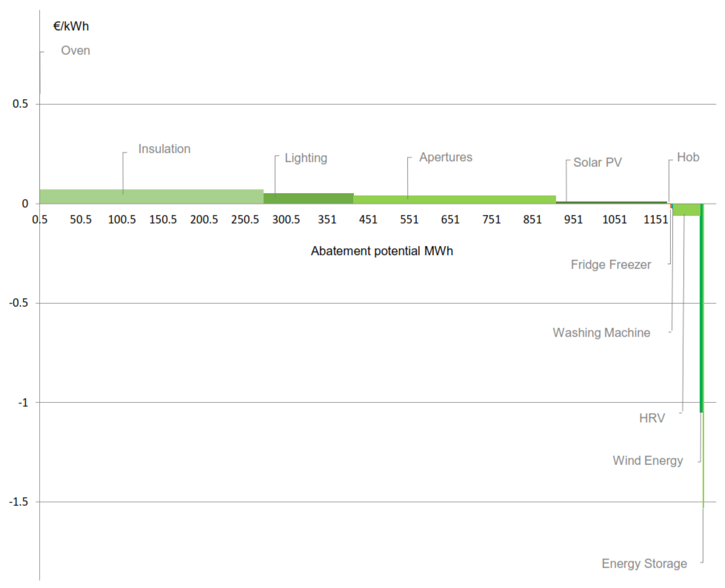Select the Apertures data label
The image size is (725, 588).
(445, 157)
